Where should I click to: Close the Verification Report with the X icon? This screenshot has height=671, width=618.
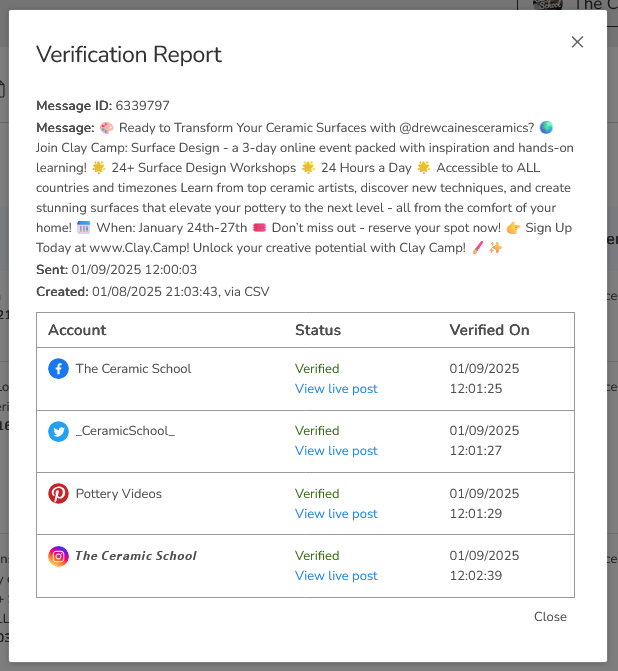577,42
